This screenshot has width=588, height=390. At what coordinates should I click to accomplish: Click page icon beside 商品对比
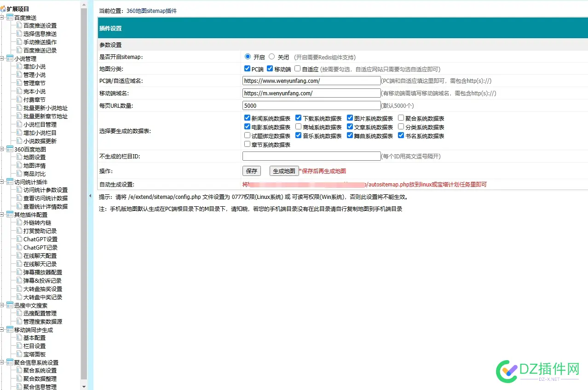click(x=19, y=174)
